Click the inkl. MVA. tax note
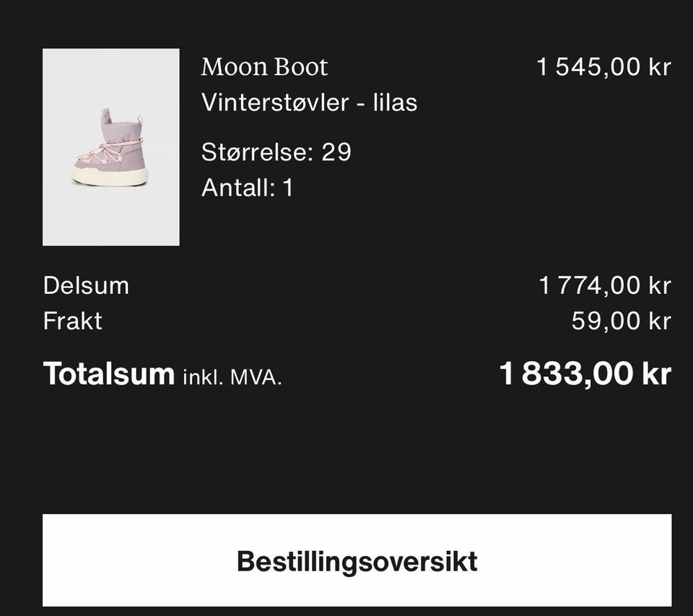This screenshot has width=693, height=616. [232, 378]
